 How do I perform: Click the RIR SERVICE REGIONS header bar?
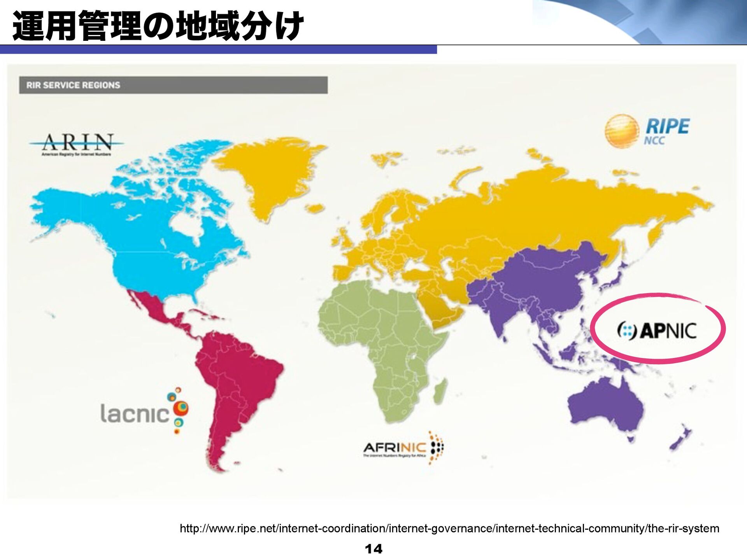point(173,85)
